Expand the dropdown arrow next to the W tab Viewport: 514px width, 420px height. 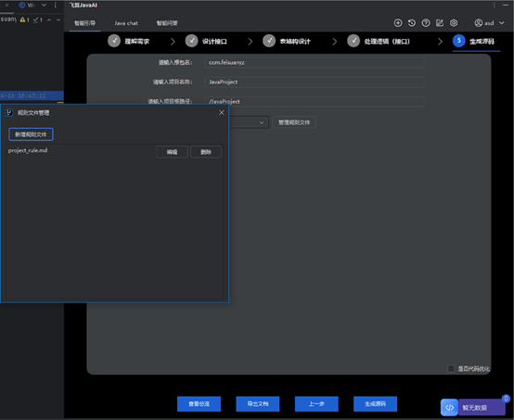tap(44, 5)
